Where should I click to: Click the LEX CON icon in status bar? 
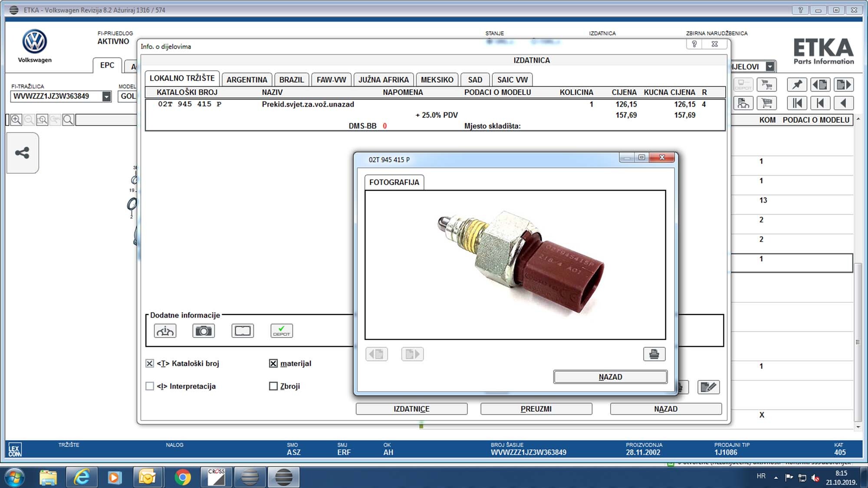[x=15, y=449]
